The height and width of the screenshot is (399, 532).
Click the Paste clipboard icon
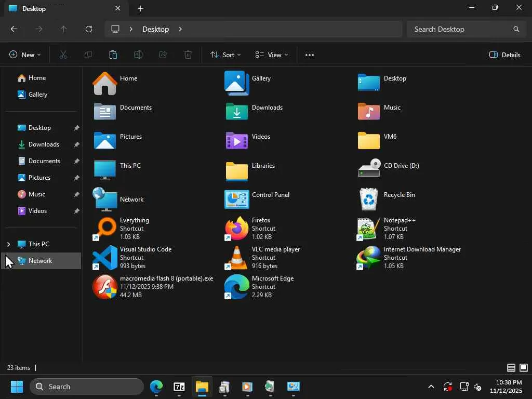(113, 55)
